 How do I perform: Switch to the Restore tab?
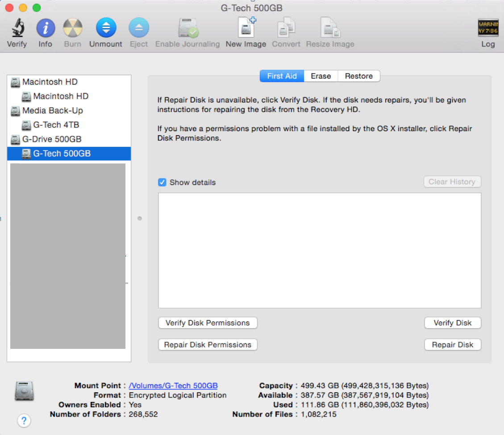point(359,76)
